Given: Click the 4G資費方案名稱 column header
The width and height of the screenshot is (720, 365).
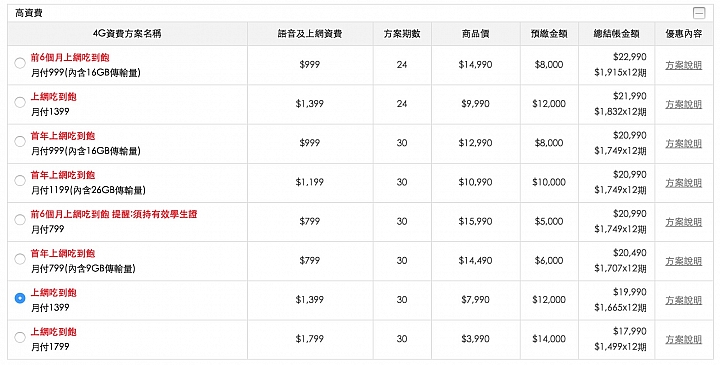Looking at the screenshot, I should click(127, 34).
